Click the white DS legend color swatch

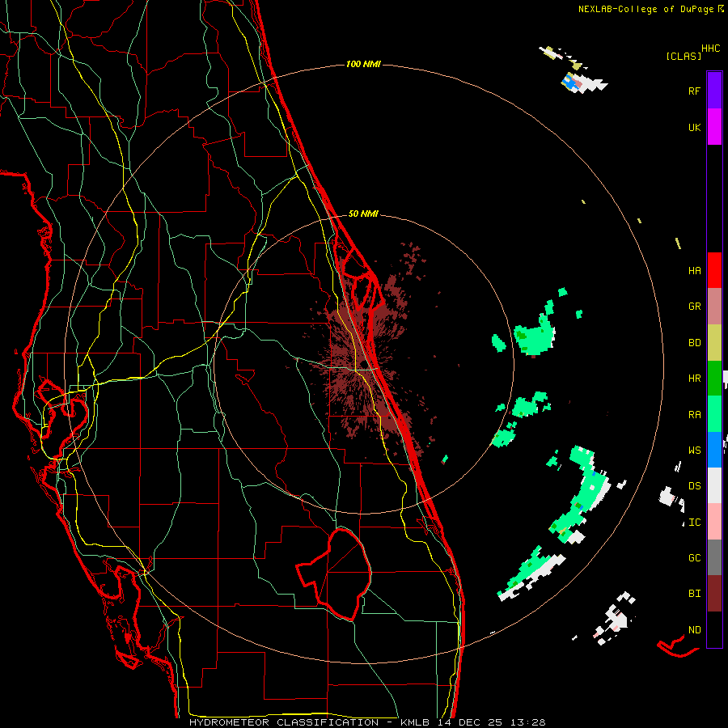click(x=714, y=485)
